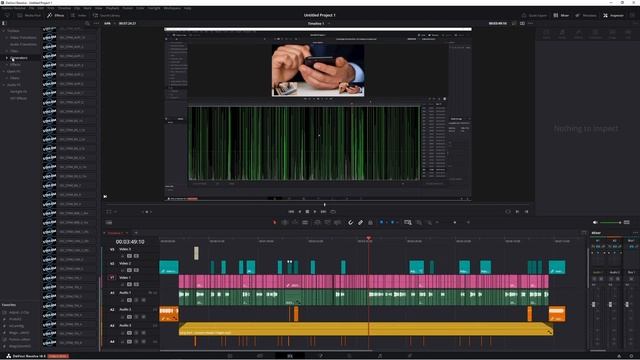Adjust the green monitor volume slider
The width and height of the screenshot is (640, 360).
point(610,222)
